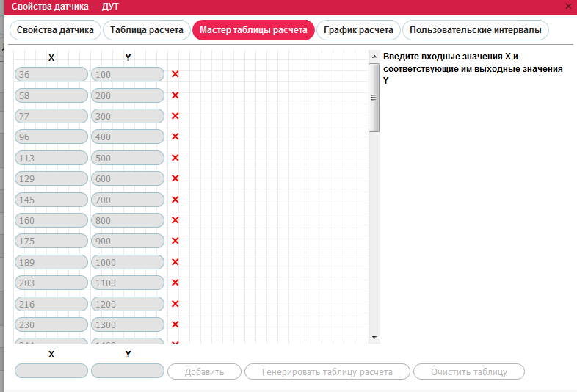This screenshot has height=392, width=577.
Task: Remove the row with Y value 200
Action: click(x=175, y=95)
